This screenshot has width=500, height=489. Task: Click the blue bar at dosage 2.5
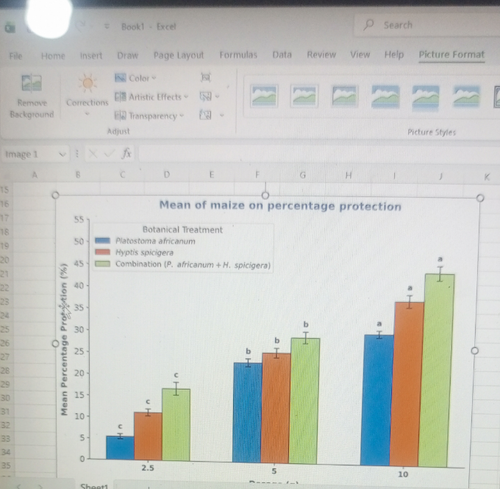click(120, 448)
